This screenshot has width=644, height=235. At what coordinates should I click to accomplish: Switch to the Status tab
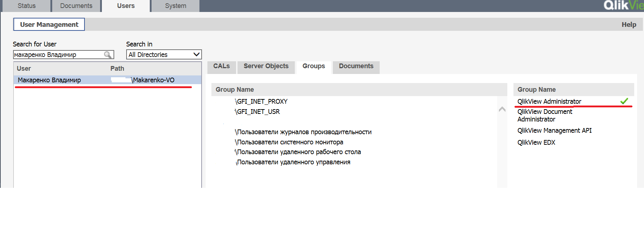pos(26,6)
